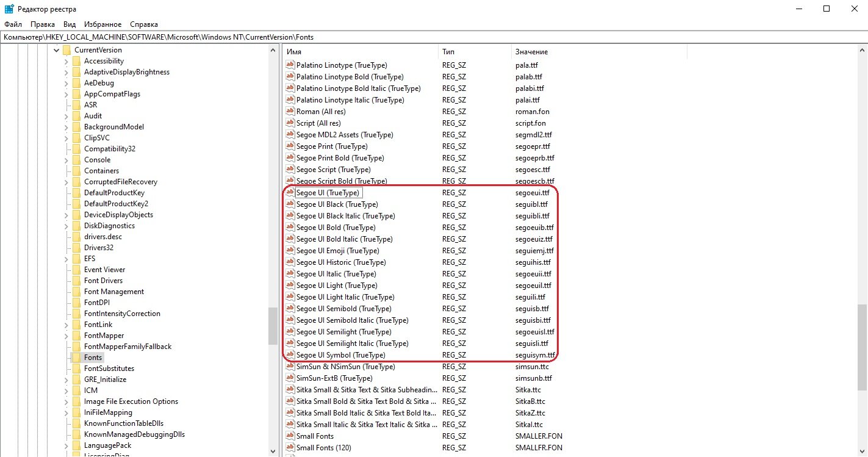Click the ASR folder icon
The width and height of the screenshot is (868, 457).
(76, 105)
